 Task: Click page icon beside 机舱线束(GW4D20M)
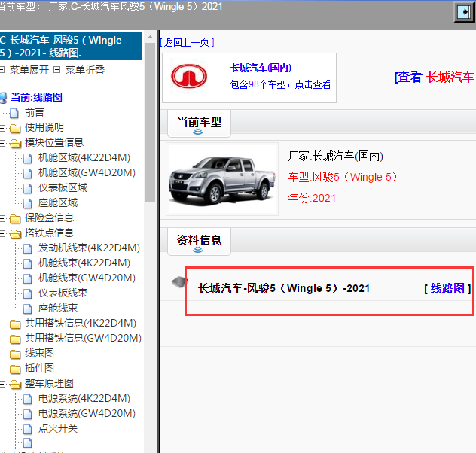28,278
